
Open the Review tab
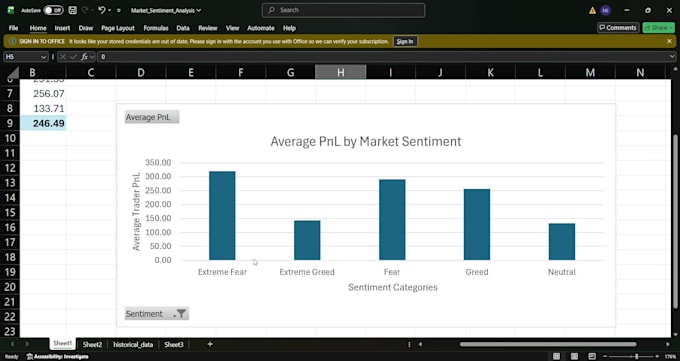pos(208,28)
